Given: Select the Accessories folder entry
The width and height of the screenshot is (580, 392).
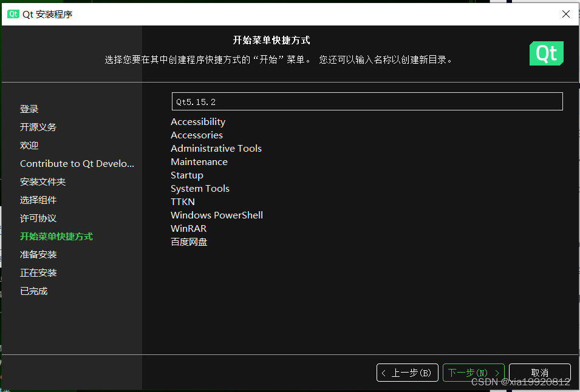Looking at the screenshot, I should [196, 135].
